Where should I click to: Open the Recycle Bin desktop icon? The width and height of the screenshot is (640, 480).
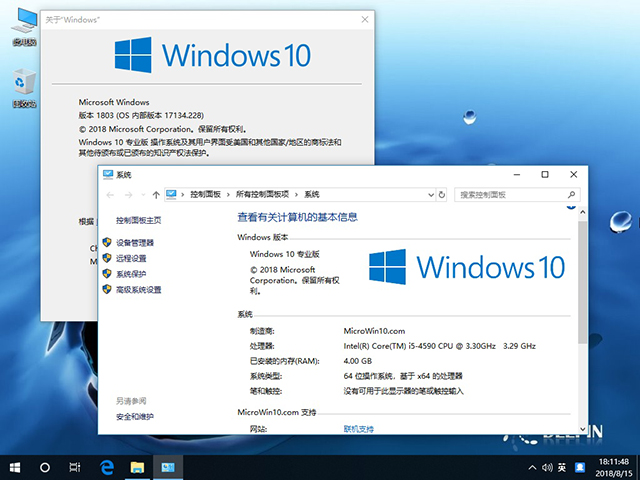point(24,88)
